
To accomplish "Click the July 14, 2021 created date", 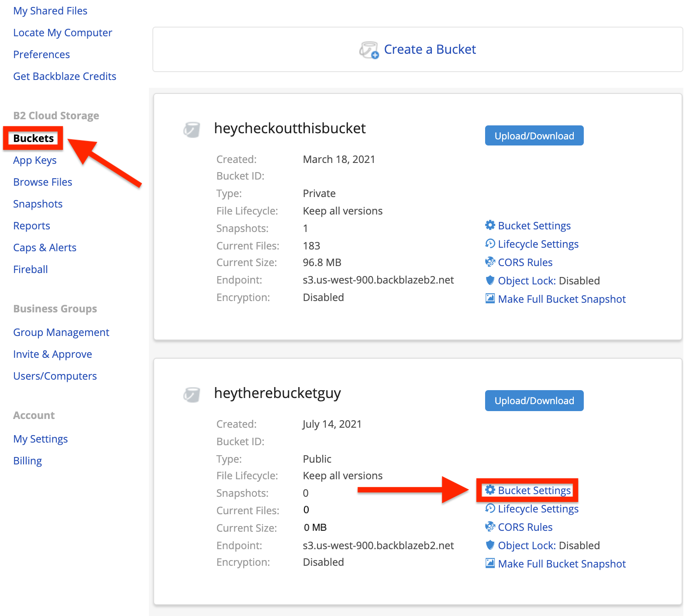I will 332,424.
